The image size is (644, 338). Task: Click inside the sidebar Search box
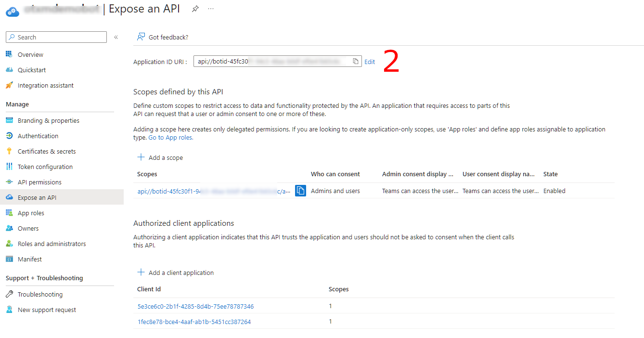pyautogui.click(x=55, y=37)
